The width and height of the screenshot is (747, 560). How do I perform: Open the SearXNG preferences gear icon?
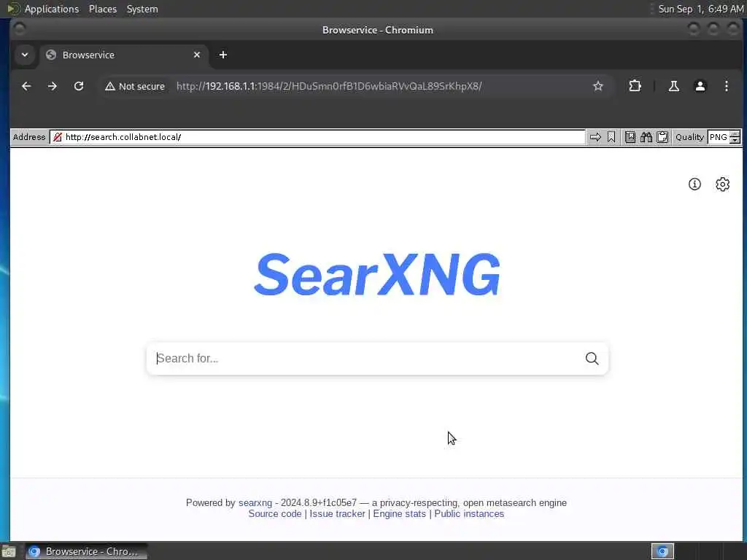[x=723, y=184]
